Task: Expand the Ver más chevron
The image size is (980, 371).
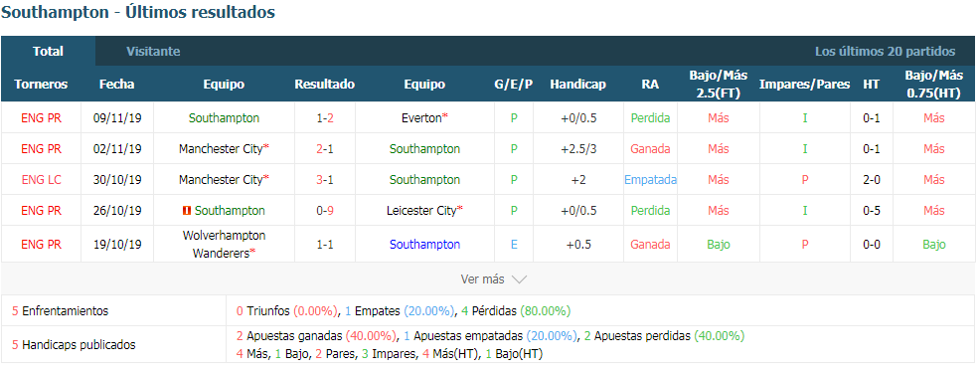Action: point(520,279)
